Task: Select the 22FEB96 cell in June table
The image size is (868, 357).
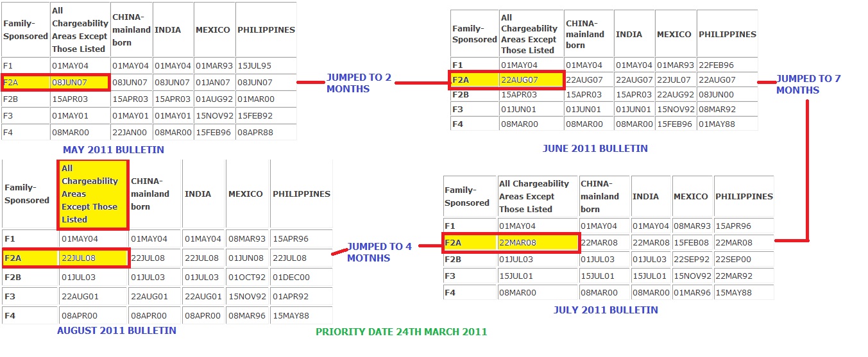Action: pos(716,65)
